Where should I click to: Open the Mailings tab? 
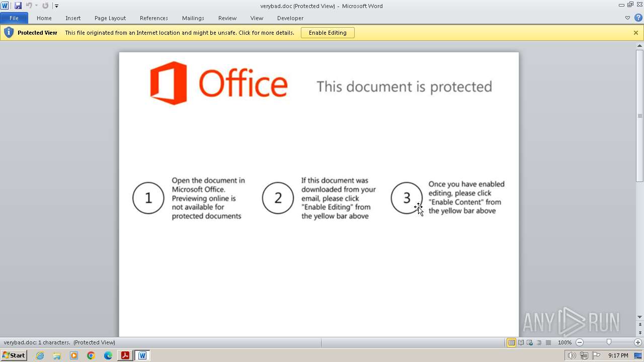tap(193, 18)
